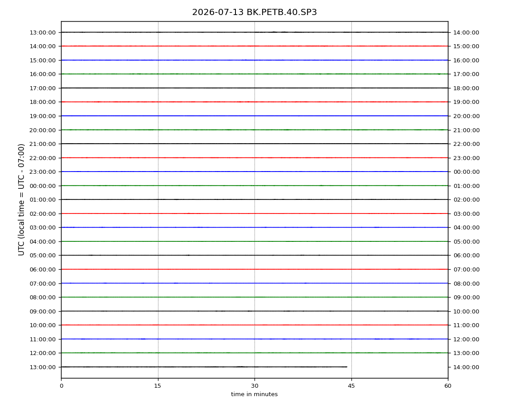
Task: Click the 14:00:00 bottom right label
Action: coord(466,367)
